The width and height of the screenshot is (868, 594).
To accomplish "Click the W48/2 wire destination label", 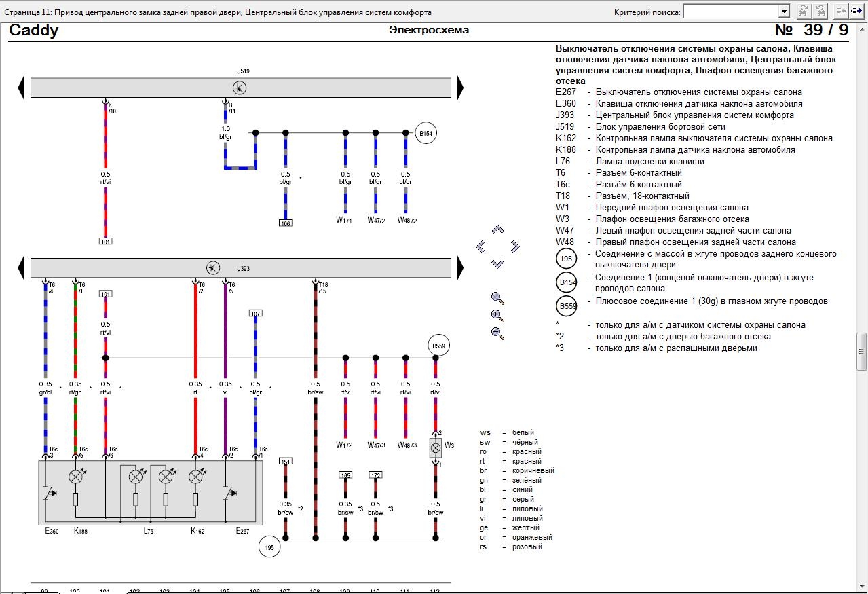I will (x=407, y=219).
